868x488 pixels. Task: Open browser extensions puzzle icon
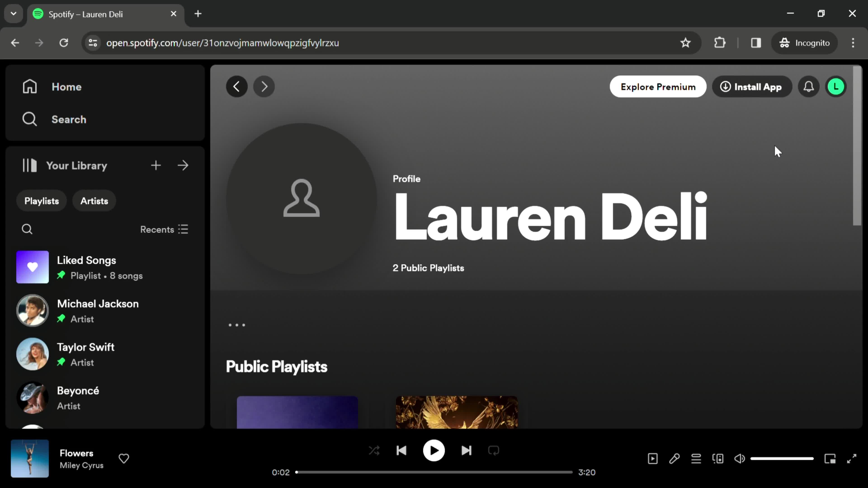720,43
